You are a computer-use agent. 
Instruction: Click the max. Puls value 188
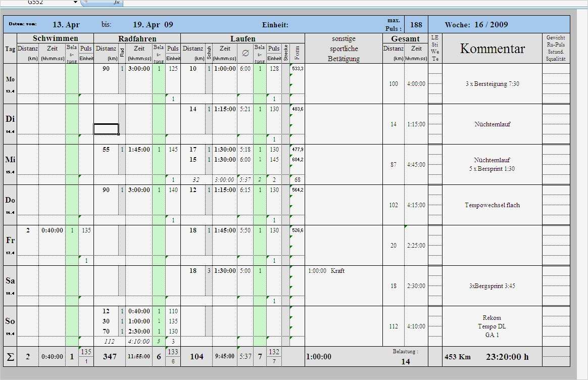click(x=416, y=24)
